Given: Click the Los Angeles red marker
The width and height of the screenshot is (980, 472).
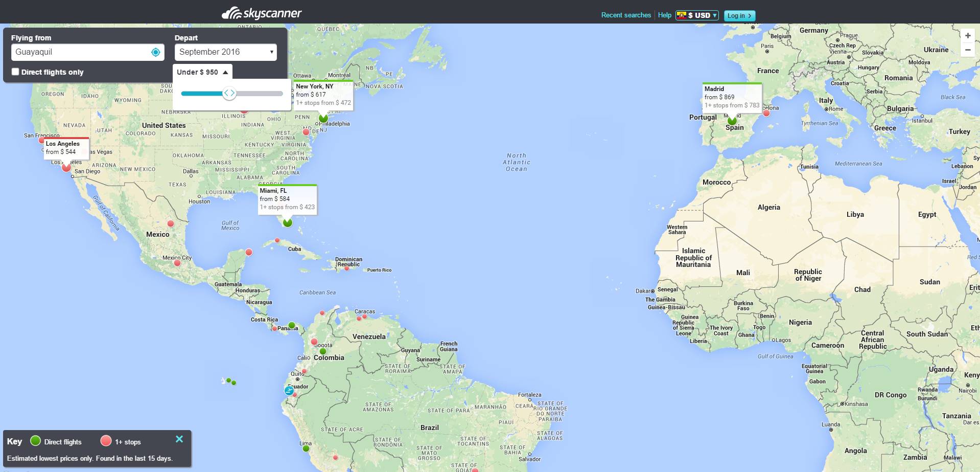Looking at the screenshot, I should (66, 167).
